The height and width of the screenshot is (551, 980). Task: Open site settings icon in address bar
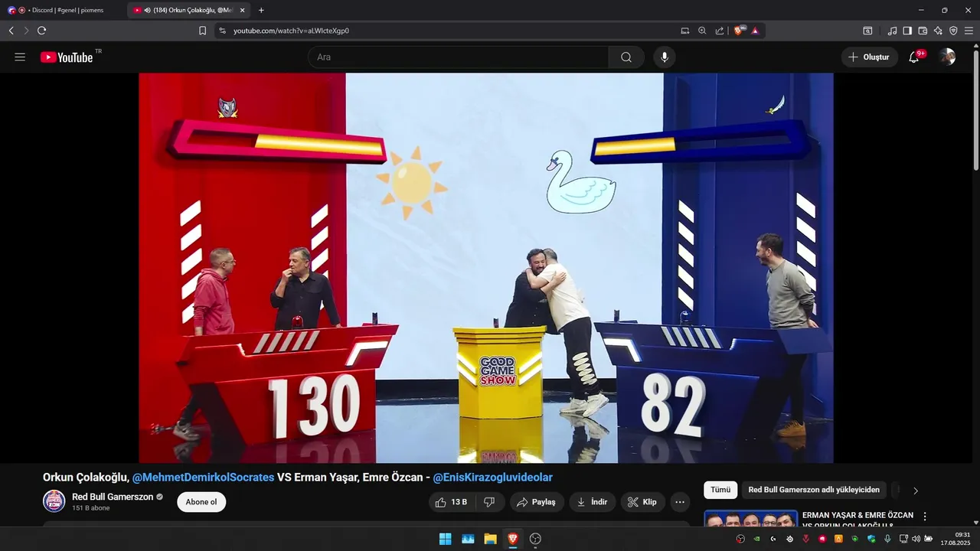pos(222,31)
